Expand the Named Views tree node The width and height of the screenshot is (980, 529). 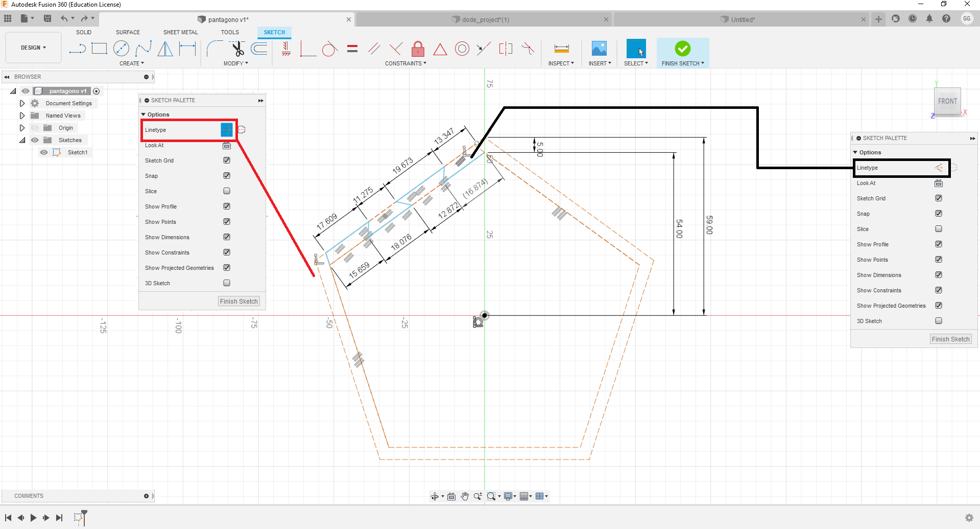pos(22,116)
